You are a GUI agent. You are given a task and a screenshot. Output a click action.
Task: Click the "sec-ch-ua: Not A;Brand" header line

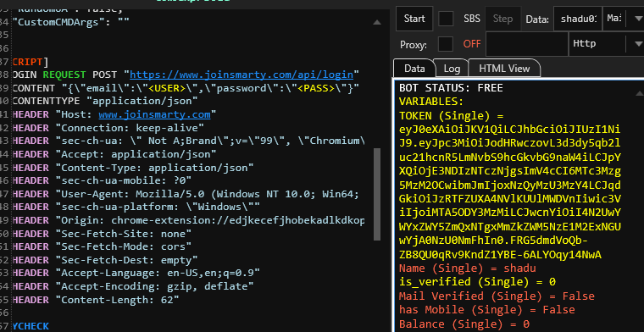[188, 141]
